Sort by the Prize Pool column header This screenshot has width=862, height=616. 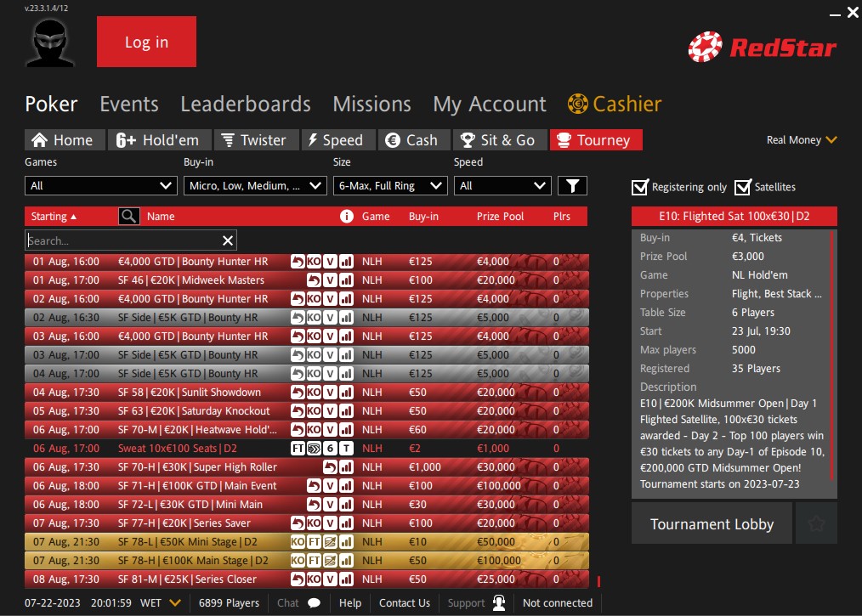500,217
